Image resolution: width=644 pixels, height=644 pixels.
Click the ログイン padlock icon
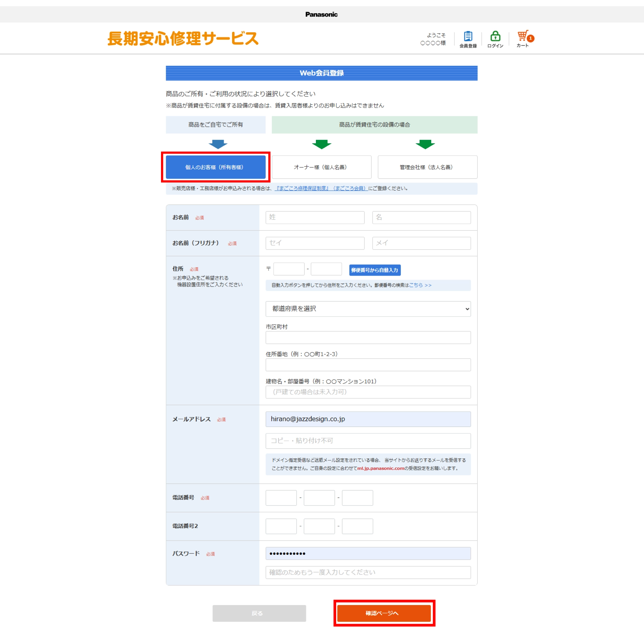[495, 37]
